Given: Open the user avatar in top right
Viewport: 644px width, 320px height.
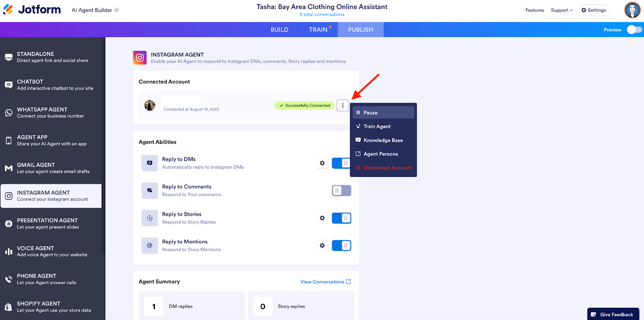Looking at the screenshot, I should point(632,10).
